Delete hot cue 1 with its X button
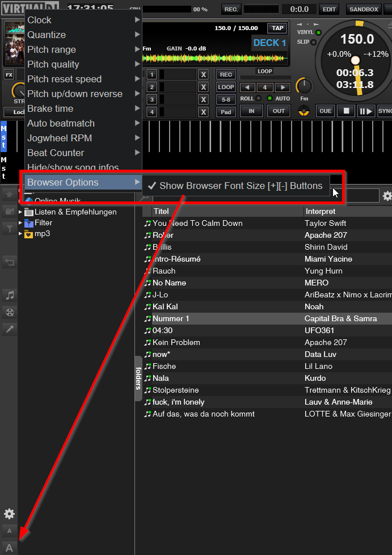Image resolution: width=392 pixels, height=555 pixels. [203, 75]
